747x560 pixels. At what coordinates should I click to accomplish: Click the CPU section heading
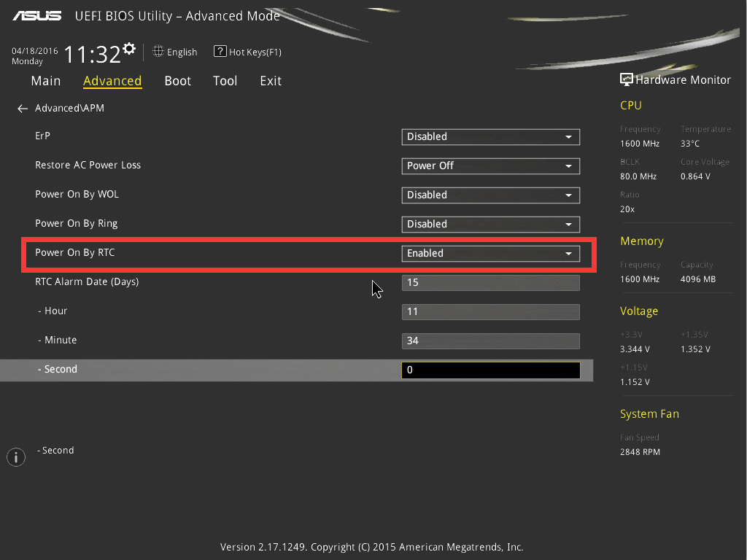631,105
